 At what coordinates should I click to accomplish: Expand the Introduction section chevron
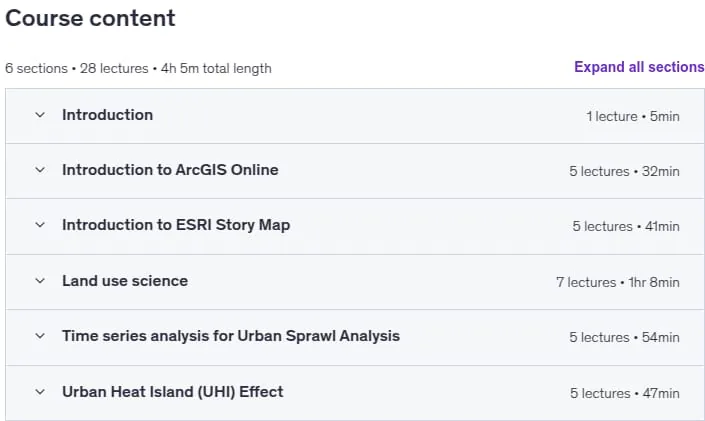click(40, 115)
